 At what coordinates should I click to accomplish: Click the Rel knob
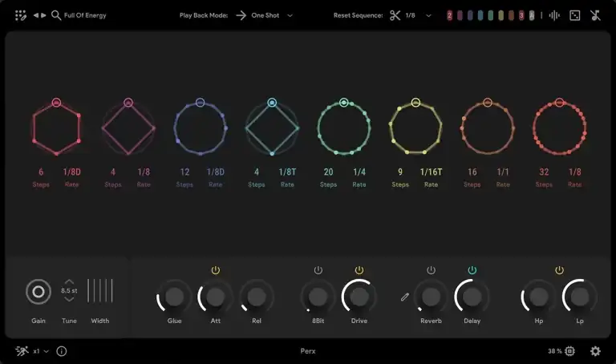pyautogui.click(x=257, y=297)
